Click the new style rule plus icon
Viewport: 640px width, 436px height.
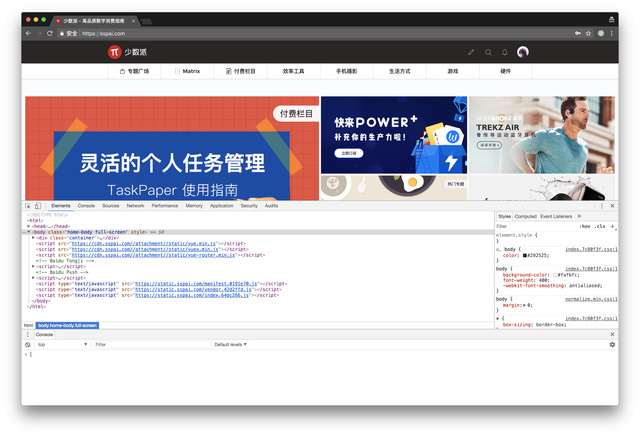click(x=612, y=226)
